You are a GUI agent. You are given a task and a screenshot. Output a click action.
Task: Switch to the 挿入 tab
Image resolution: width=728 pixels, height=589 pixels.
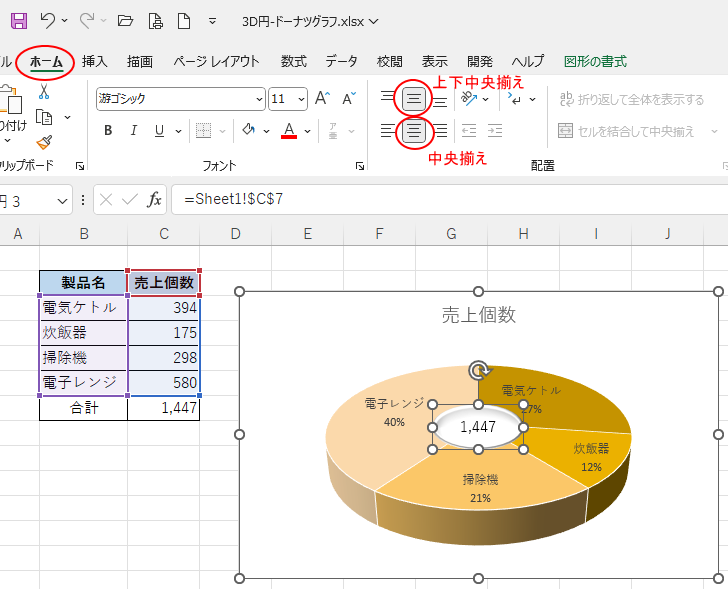[x=95, y=61]
